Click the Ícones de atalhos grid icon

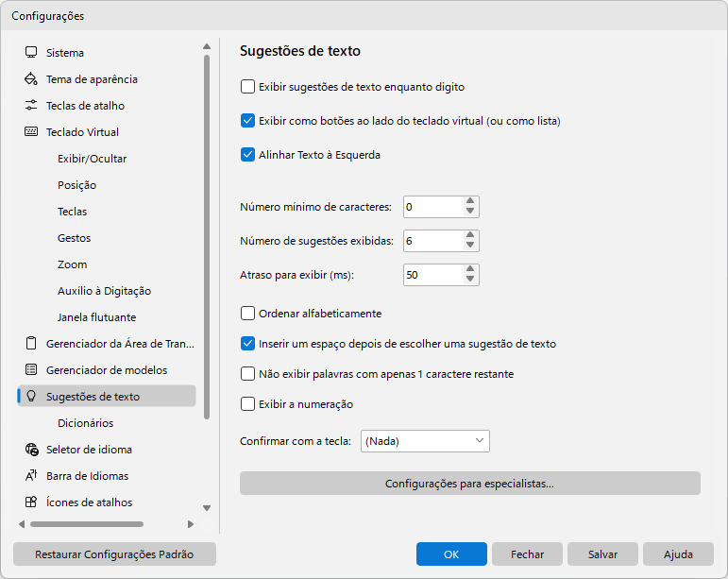pyautogui.click(x=31, y=502)
